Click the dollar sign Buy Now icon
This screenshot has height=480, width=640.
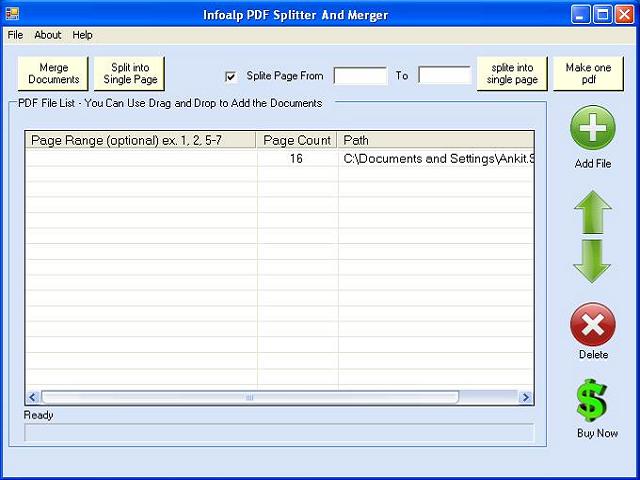pos(592,400)
